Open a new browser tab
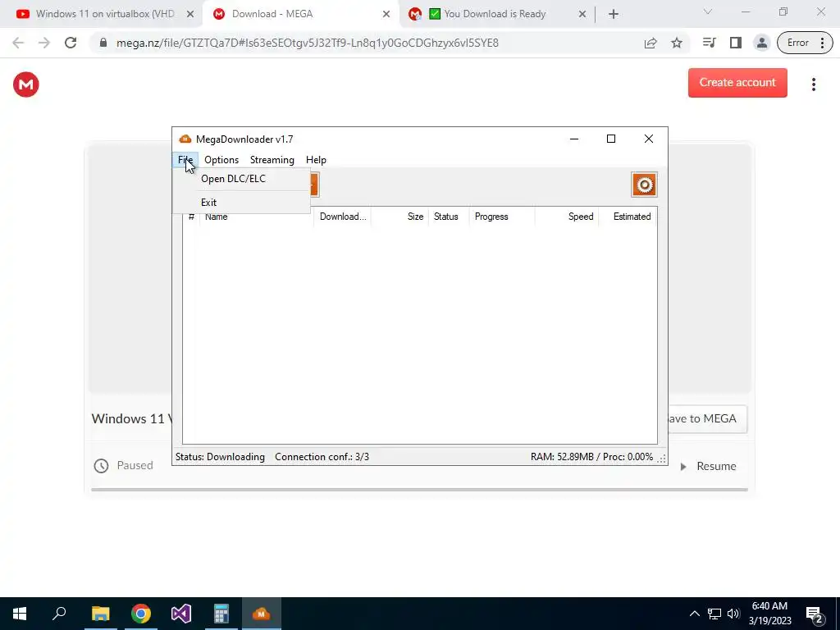Image resolution: width=840 pixels, height=630 pixels. point(614,14)
